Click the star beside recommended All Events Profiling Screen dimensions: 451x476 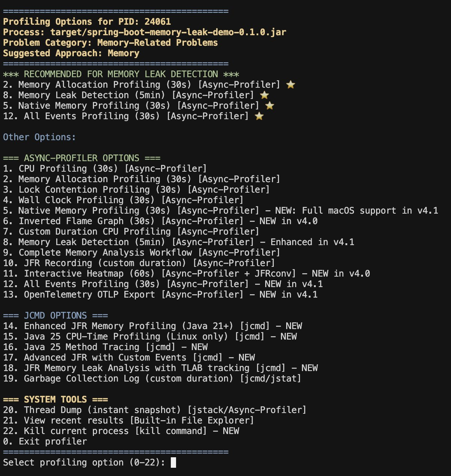pyautogui.click(x=259, y=116)
